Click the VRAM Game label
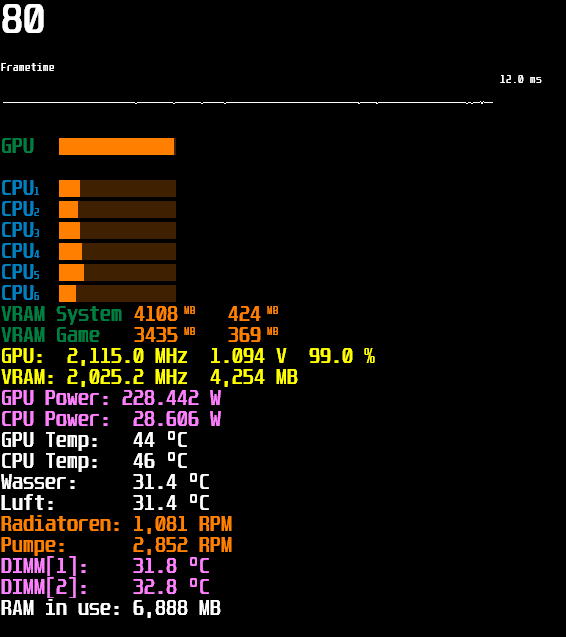 50,335
